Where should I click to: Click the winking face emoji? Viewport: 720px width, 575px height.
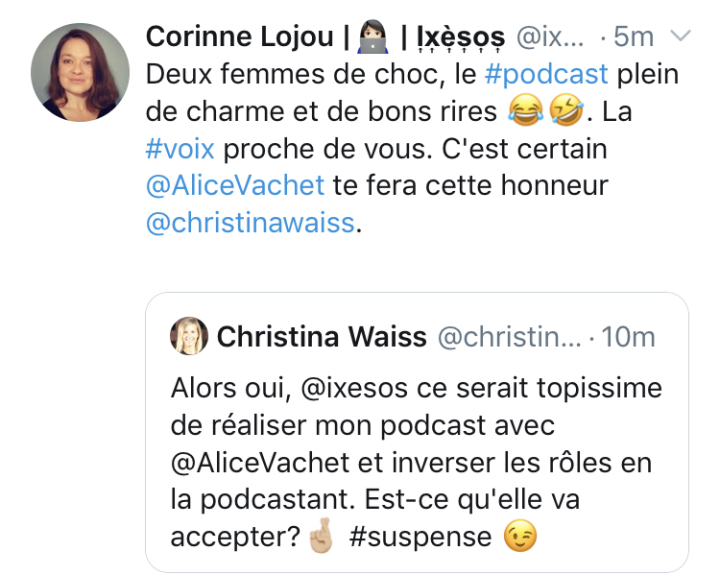point(520,536)
